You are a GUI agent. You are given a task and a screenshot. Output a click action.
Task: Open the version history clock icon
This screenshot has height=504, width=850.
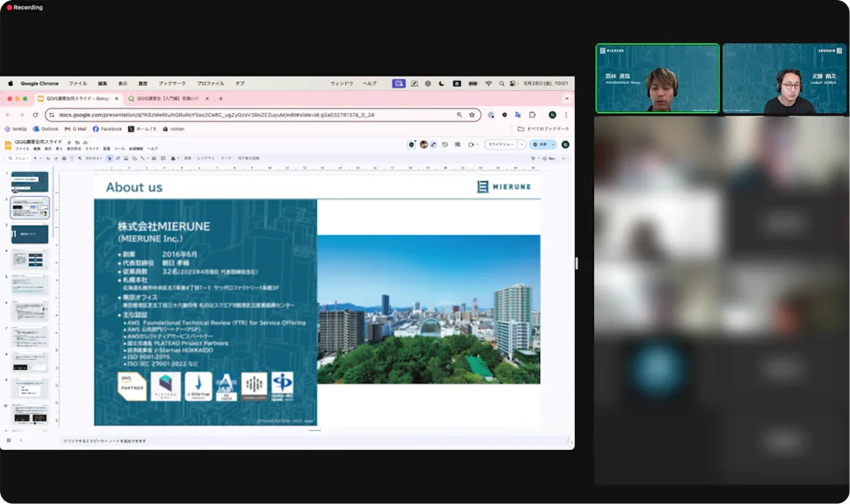[445, 145]
